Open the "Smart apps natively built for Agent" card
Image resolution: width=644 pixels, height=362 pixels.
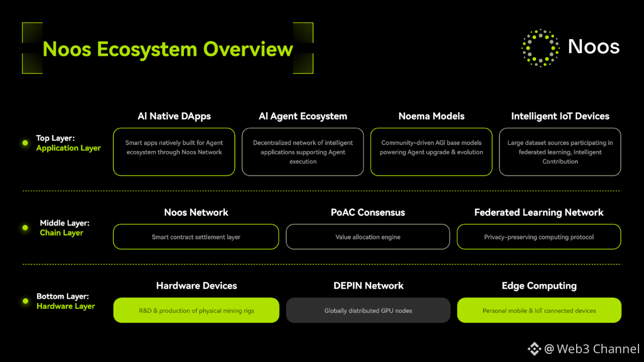(174, 152)
